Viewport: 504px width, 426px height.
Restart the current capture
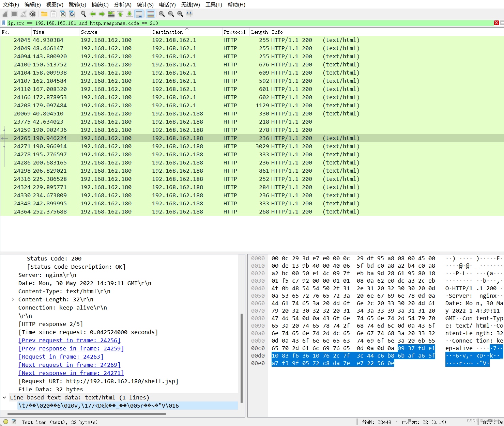(x=24, y=14)
